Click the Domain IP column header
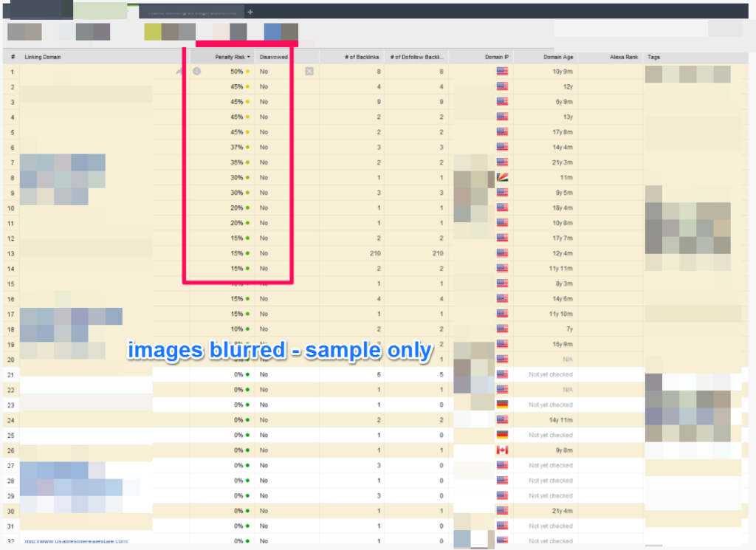 point(495,57)
